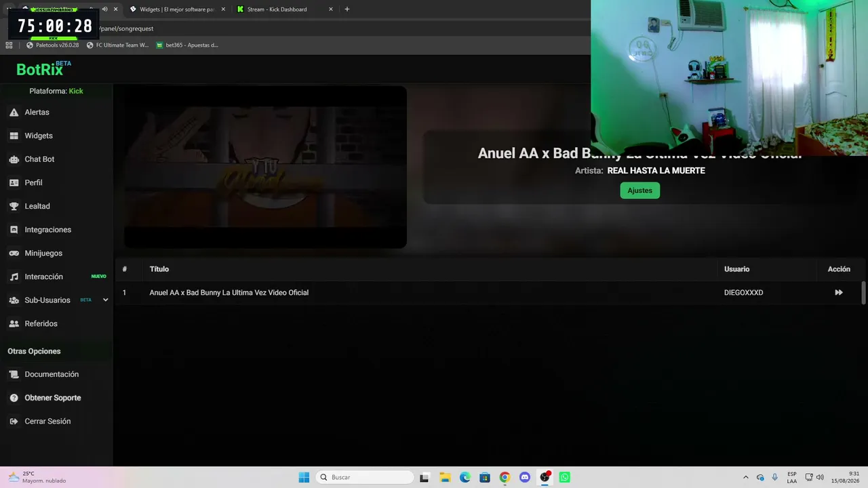Open the Chat Bot robot icon
868x488 pixels.
(x=14, y=159)
